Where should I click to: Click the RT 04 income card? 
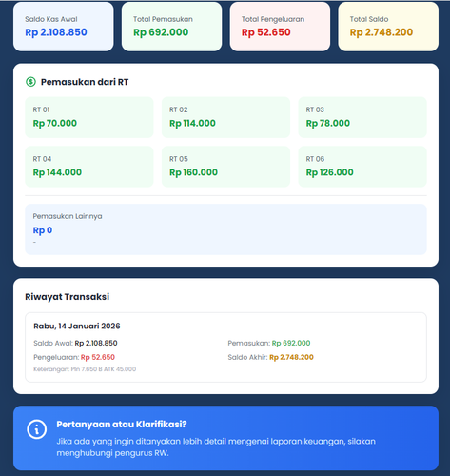point(89,167)
